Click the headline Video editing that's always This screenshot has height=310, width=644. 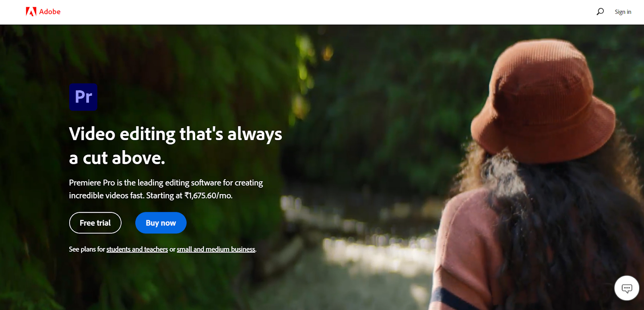pos(175,134)
